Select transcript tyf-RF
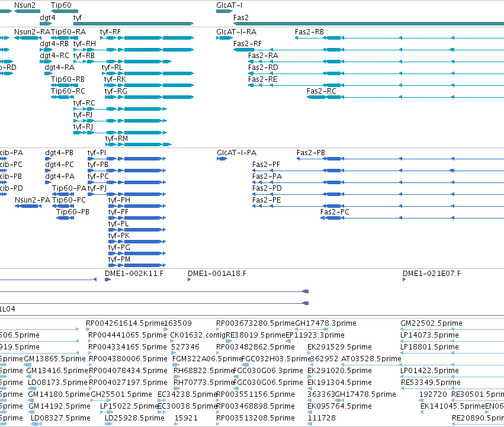The height and width of the screenshot is (427, 504). coord(110,32)
